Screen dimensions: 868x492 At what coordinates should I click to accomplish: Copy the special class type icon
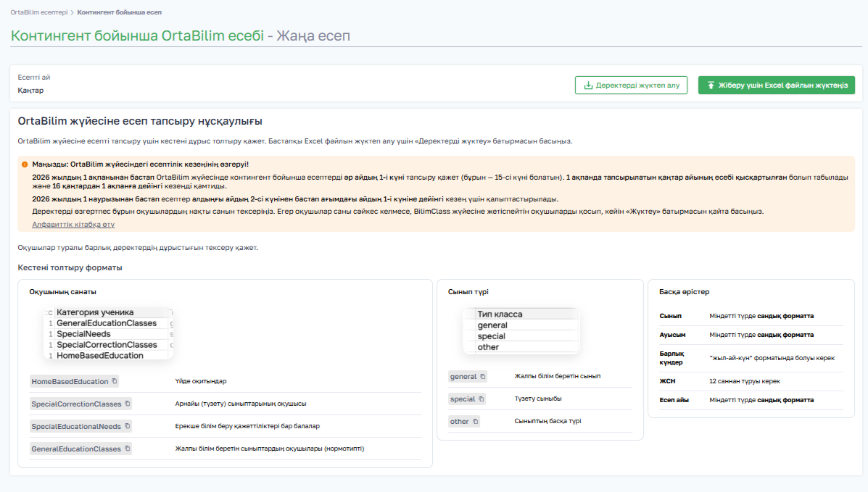click(481, 399)
